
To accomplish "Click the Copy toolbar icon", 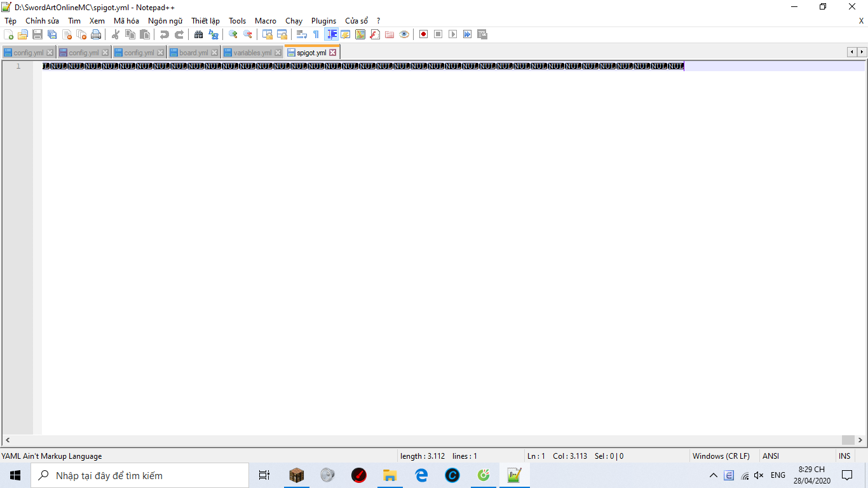I will tap(130, 34).
